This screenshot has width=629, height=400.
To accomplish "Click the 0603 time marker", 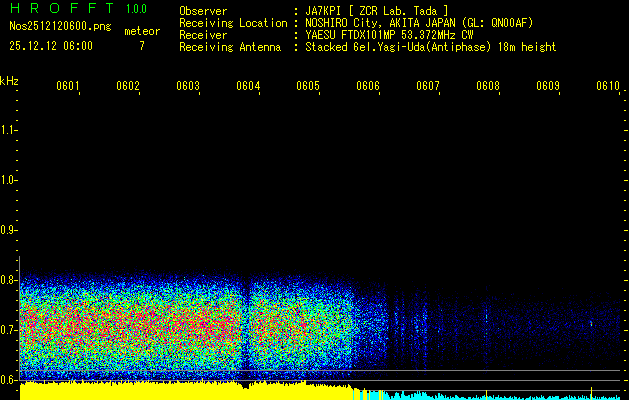I will 188,87.
